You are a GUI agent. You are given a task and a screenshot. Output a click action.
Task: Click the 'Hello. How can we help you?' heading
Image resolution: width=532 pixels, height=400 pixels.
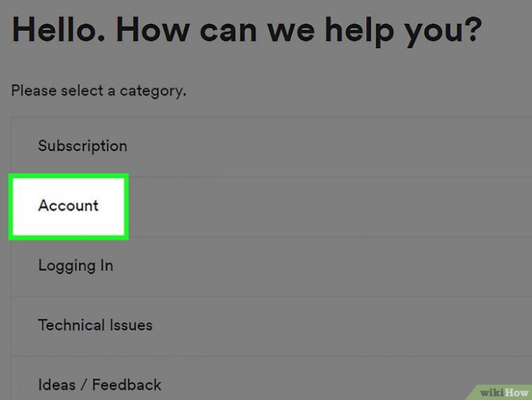coord(247,31)
